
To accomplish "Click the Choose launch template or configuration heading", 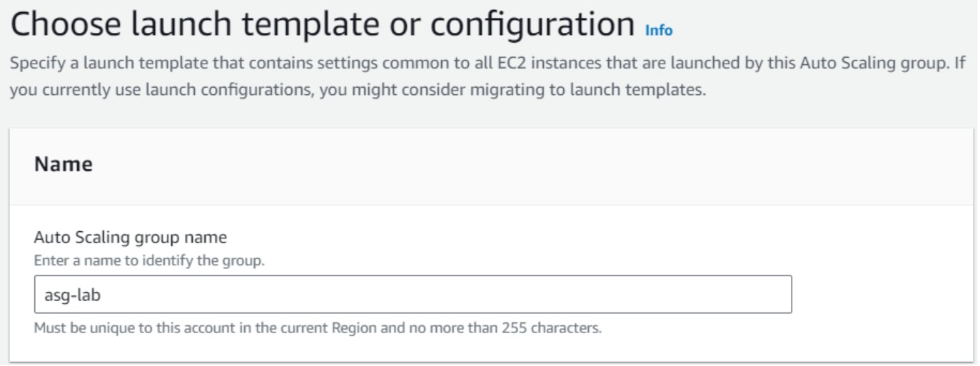I will 321,26.
